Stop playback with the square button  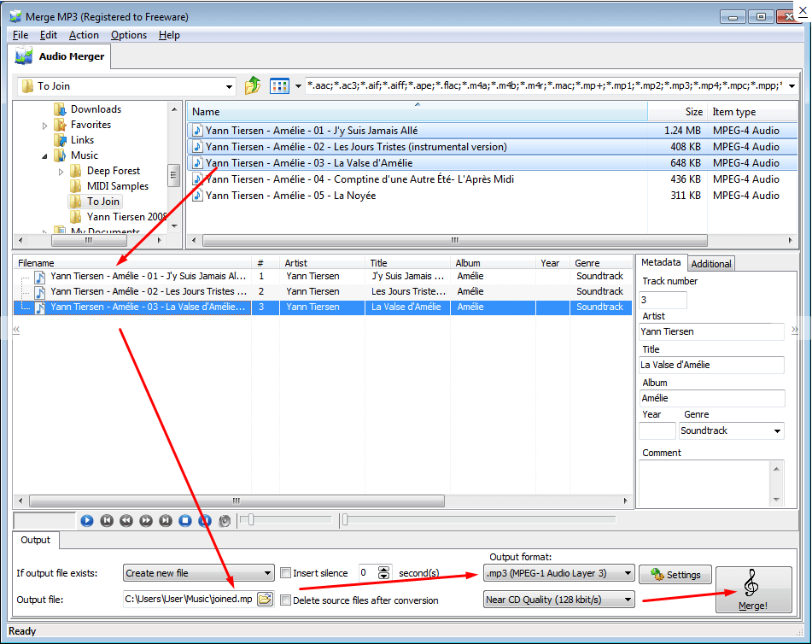point(185,521)
